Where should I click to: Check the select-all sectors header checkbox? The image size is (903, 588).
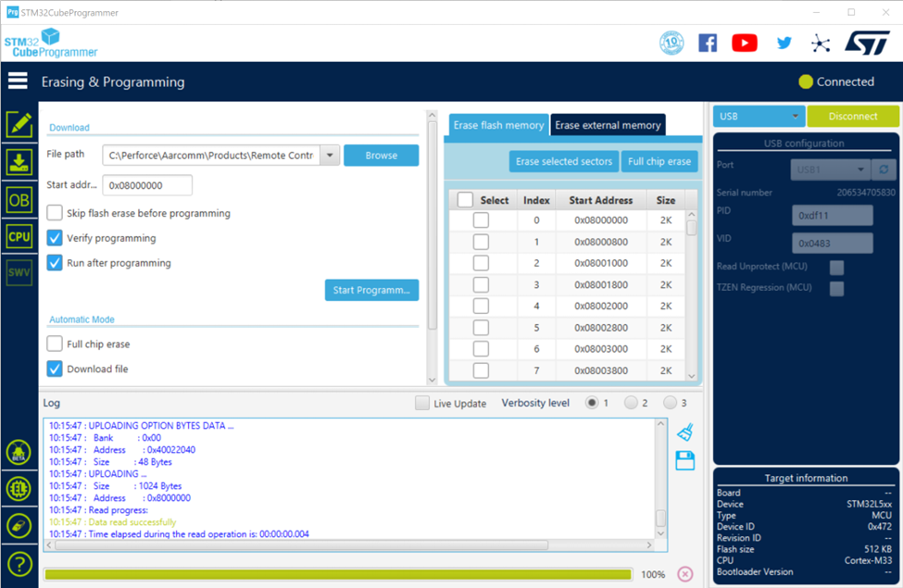click(x=465, y=200)
